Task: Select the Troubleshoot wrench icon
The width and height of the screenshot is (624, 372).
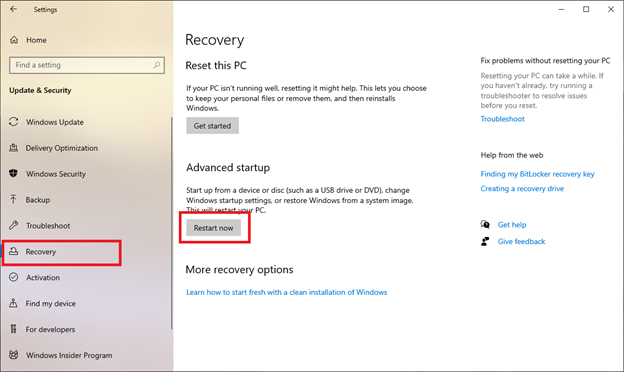Action: point(14,226)
